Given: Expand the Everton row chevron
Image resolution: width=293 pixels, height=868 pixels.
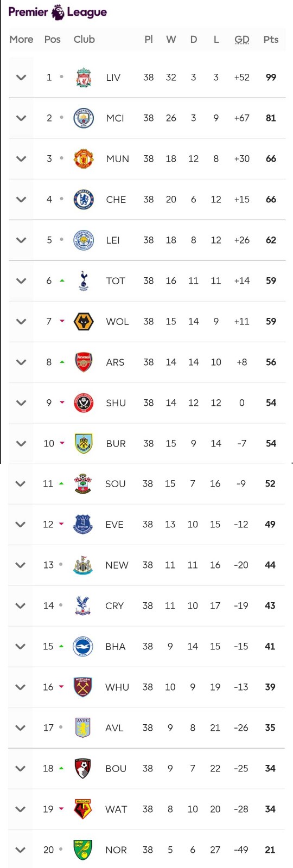Looking at the screenshot, I should click(20, 525).
